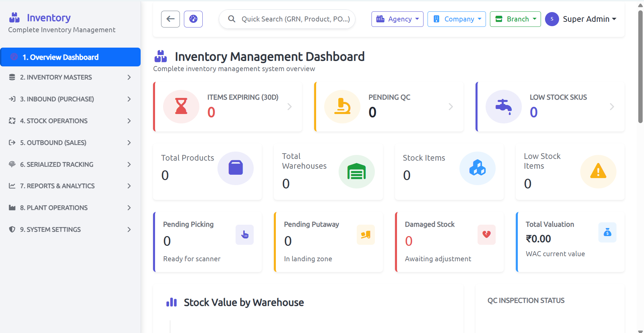Open the Company dropdown
This screenshot has height=333, width=644.
tap(457, 19)
